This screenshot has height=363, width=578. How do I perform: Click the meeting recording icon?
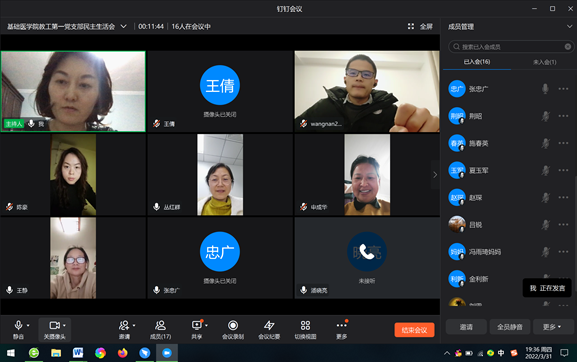[233, 325]
